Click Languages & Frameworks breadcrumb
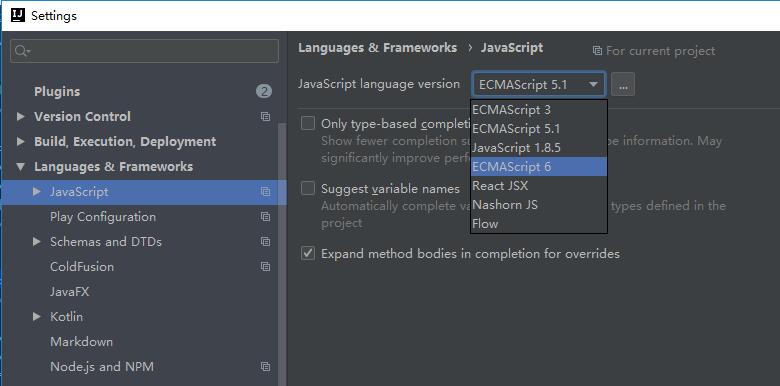The width and height of the screenshot is (780, 386). point(378,48)
